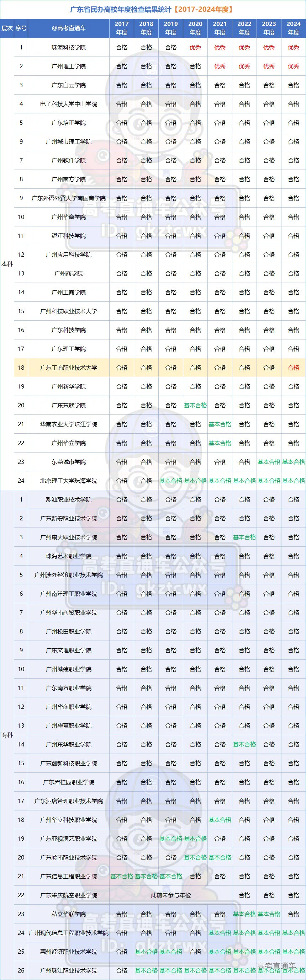This screenshot has height=980, width=306.
Task: Select 东莞城市学院 2023 基本合格 cell
Action: tap(269, 462)
